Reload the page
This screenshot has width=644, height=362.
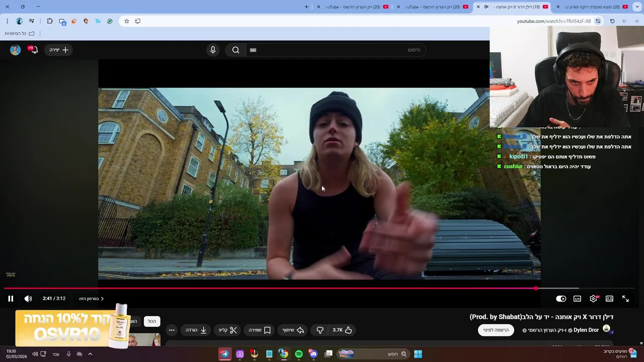[612, 21]
